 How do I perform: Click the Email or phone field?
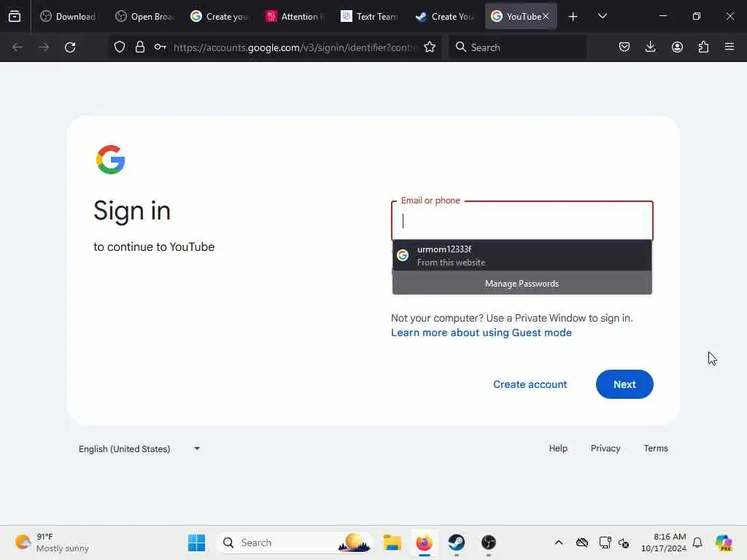(x=522, y=221)
